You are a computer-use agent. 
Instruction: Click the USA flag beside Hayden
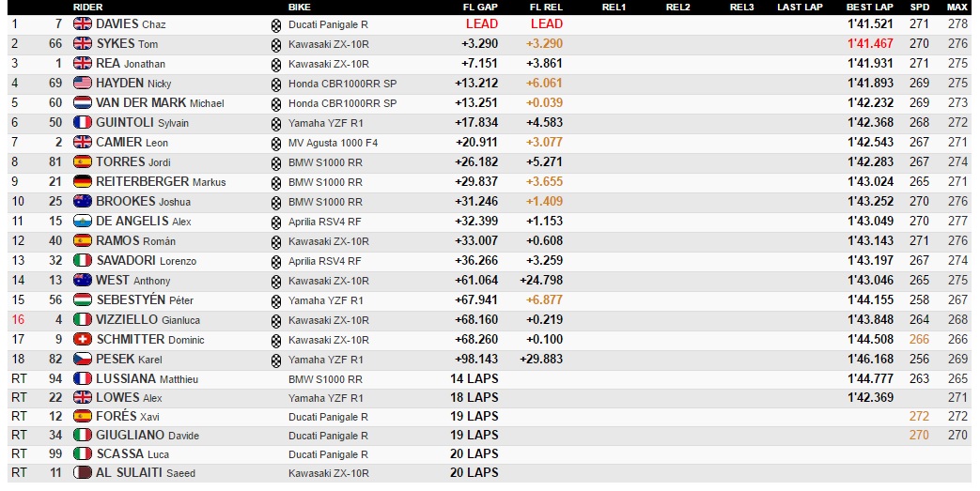tap(83, 84)
